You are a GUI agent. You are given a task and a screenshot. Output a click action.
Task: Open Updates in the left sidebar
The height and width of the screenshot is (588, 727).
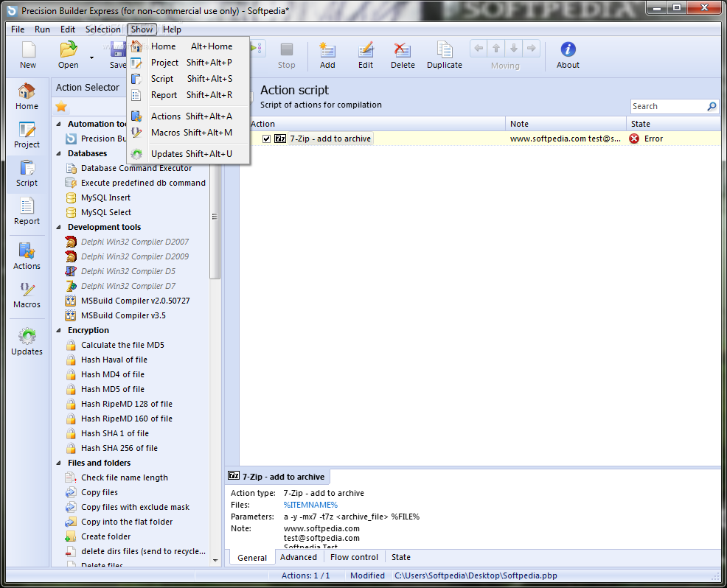(x=27, y=342)
